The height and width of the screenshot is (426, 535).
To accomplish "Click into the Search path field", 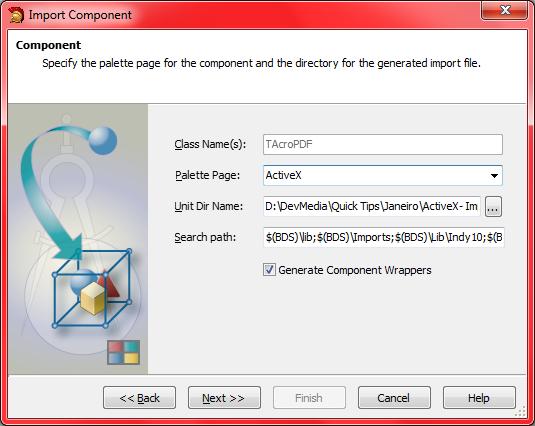I will [x=384, y=237].
